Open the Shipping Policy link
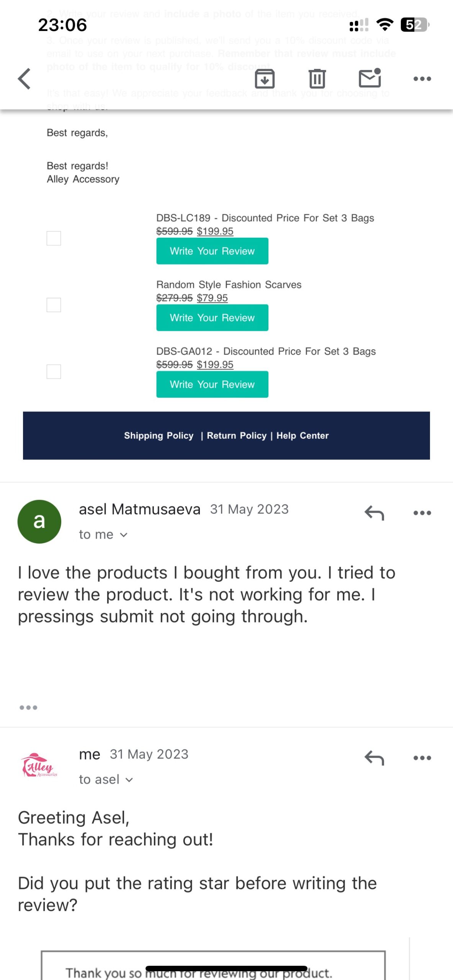Viewport: 453px width, 980px height. click(158, 435)
